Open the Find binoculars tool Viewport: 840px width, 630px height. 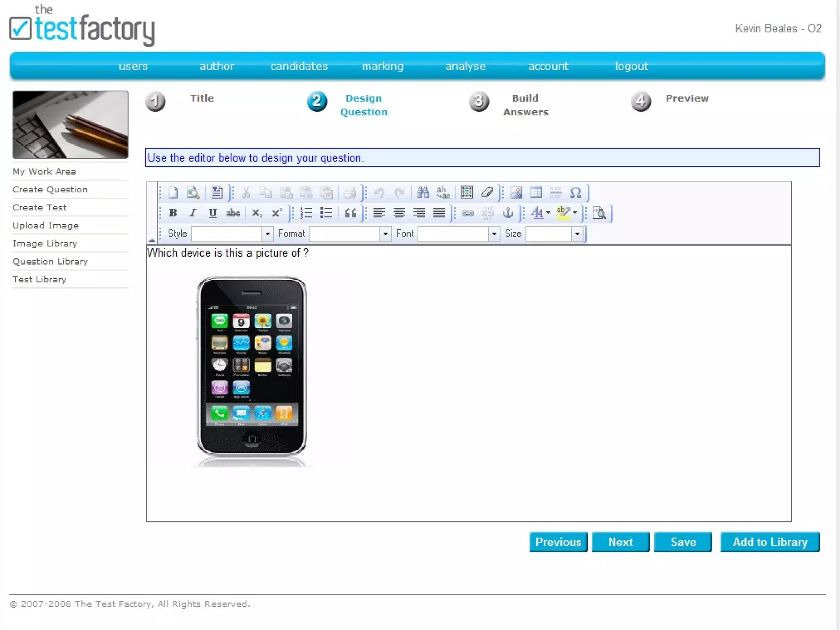coord(422,192)
